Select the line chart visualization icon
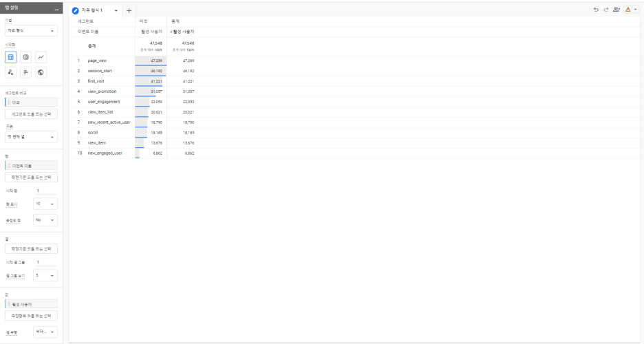The image size is (644, 344). point(41,57)
